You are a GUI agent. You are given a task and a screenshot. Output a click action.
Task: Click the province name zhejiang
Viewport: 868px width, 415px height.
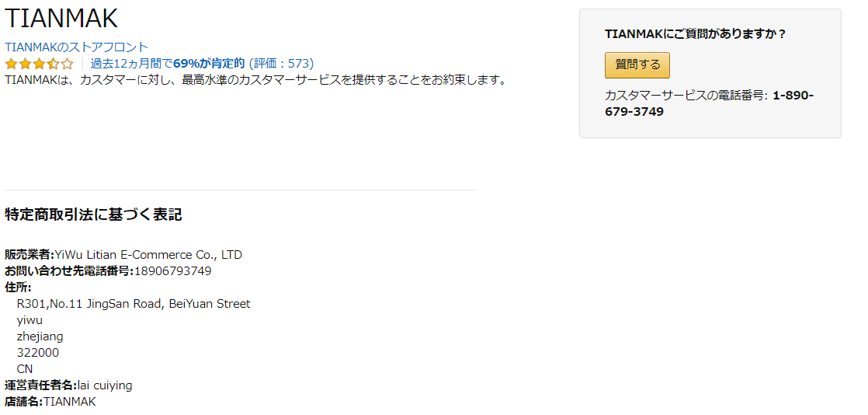40,337
